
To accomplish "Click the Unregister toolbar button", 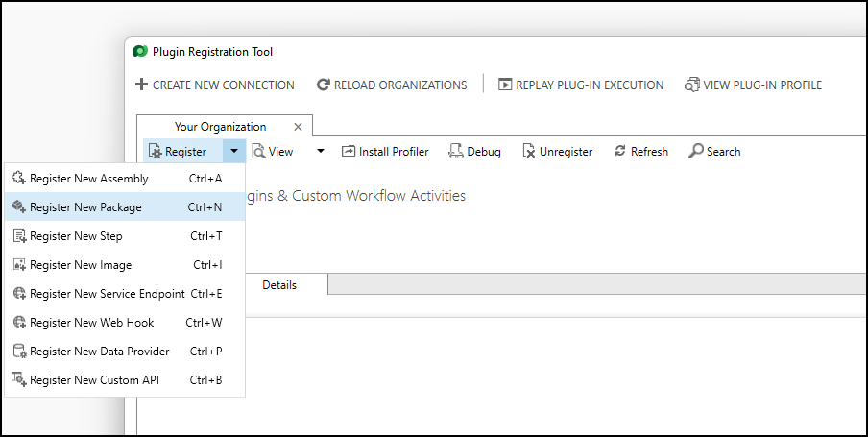I will [x=557, y=152].
